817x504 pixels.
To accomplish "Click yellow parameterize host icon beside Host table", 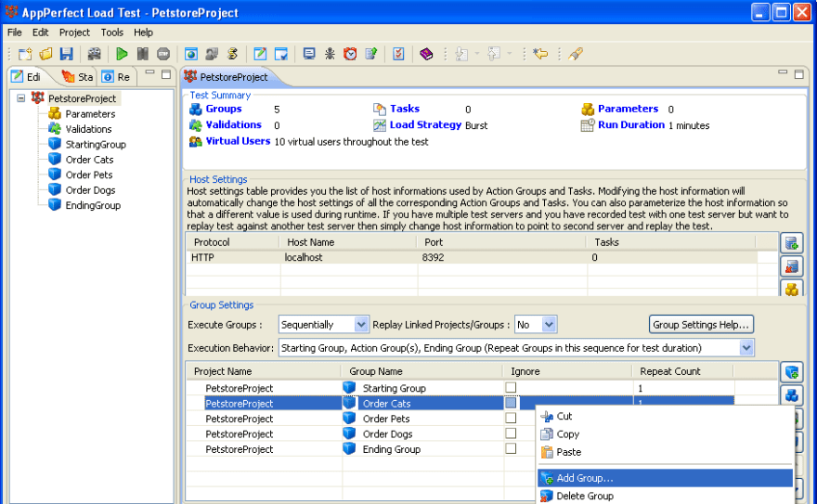I will coord(791,289).
